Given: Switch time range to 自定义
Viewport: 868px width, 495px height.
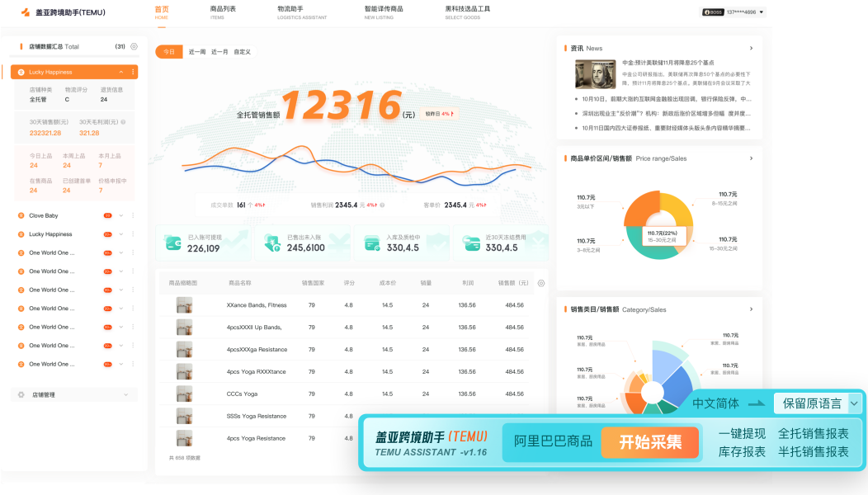Looking at the screenshot, I should click(242, 51).
